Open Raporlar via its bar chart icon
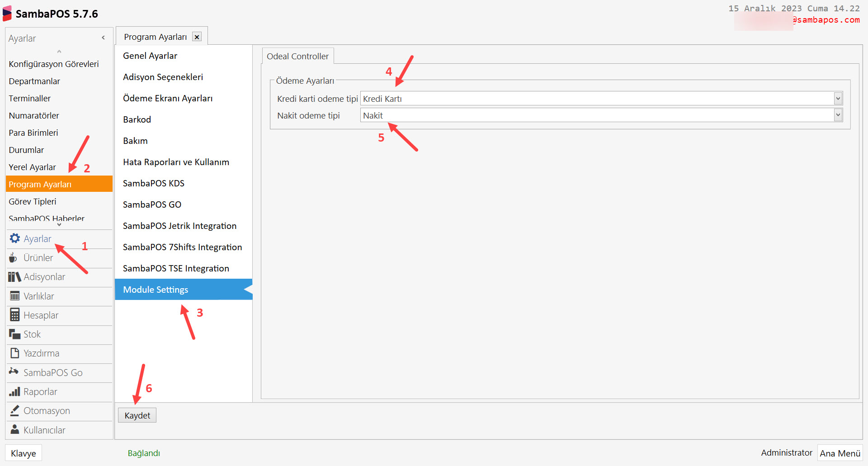868x466 pixels. 14,392
